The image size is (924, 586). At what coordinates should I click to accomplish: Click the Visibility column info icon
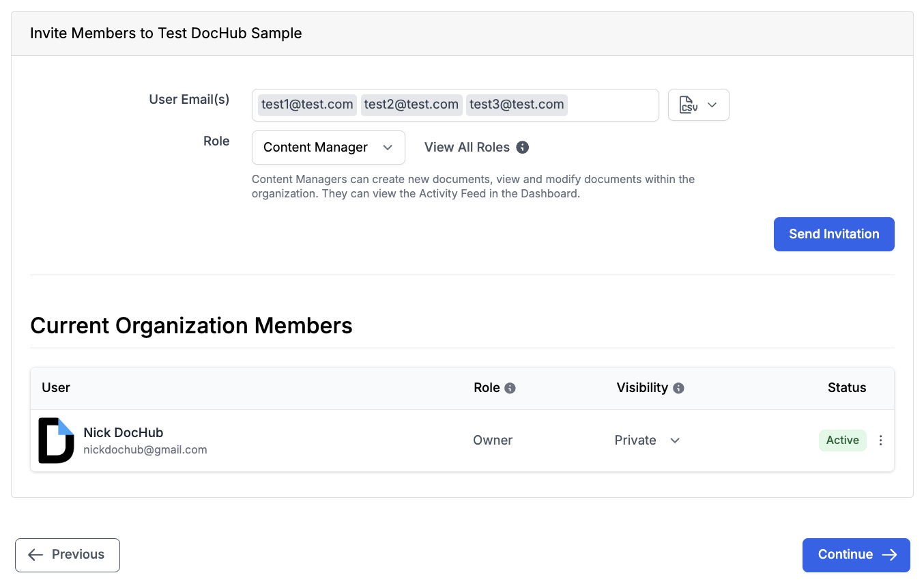[x=678, y=388]
